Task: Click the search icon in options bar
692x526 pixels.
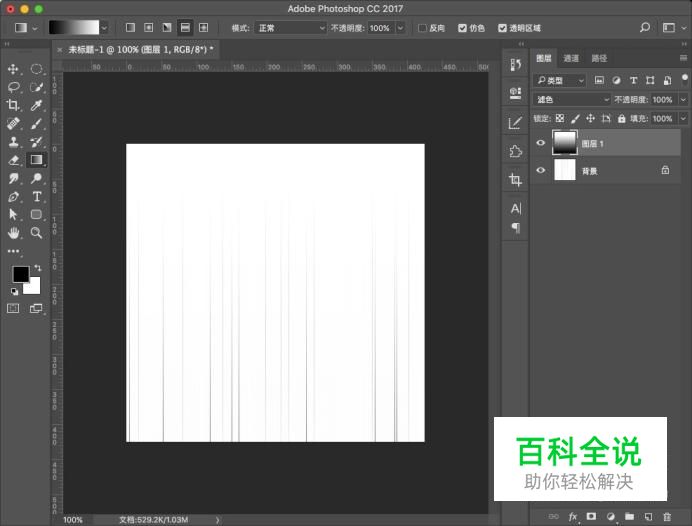Action: (x=644, y=28)
